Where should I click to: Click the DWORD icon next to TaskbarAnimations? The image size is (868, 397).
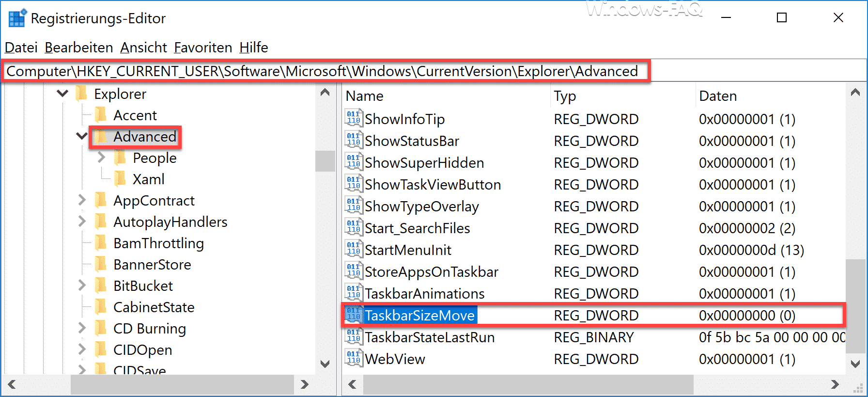(x=354, y=292)
